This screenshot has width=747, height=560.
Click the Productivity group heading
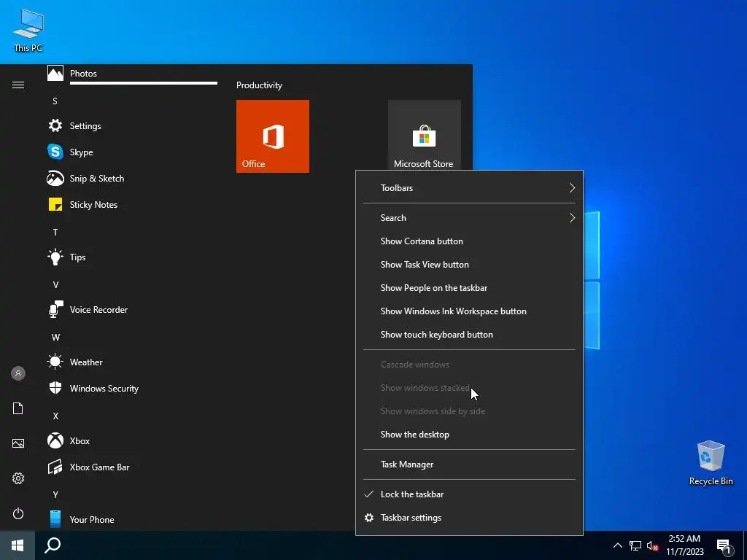coord(259,85)
